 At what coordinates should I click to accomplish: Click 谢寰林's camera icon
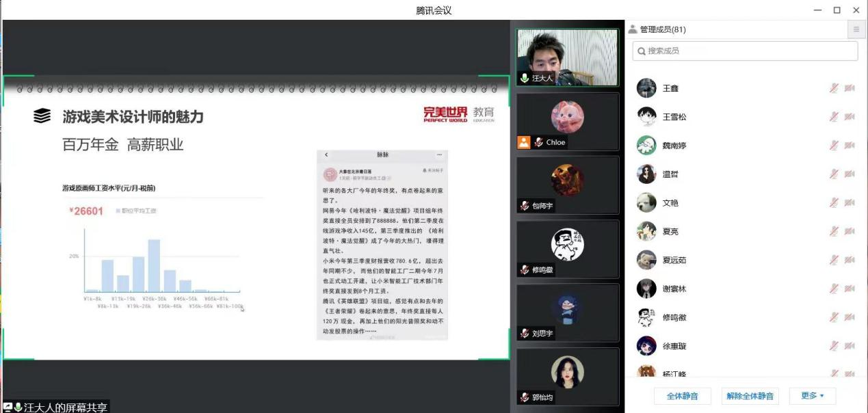point(850,289)
